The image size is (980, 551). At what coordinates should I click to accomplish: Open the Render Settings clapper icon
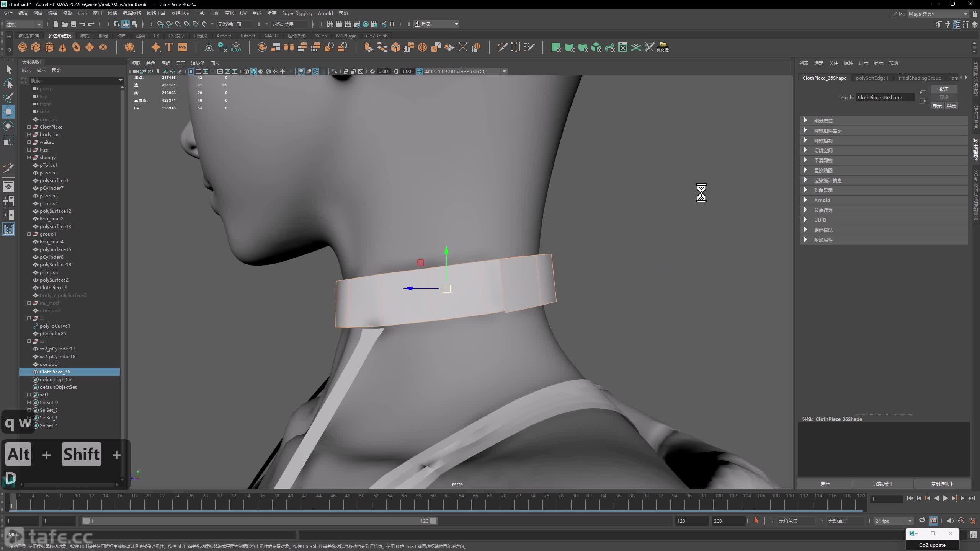356,24
